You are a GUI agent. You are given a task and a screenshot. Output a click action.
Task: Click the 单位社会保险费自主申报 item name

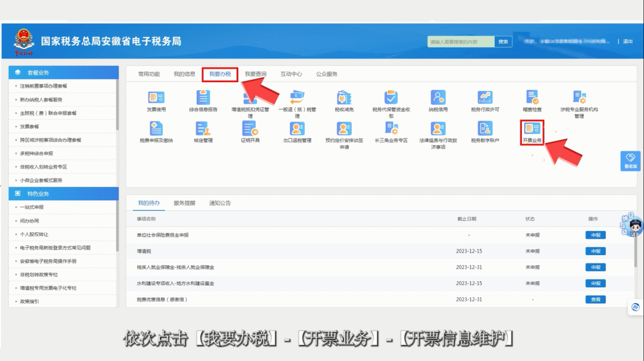pos(163,235)
